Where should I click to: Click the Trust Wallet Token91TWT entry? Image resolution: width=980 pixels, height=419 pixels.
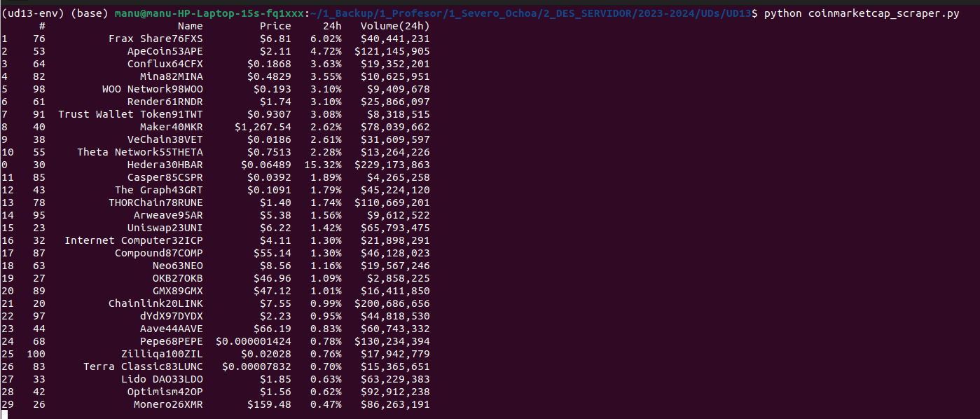click(x=130, y=114)
